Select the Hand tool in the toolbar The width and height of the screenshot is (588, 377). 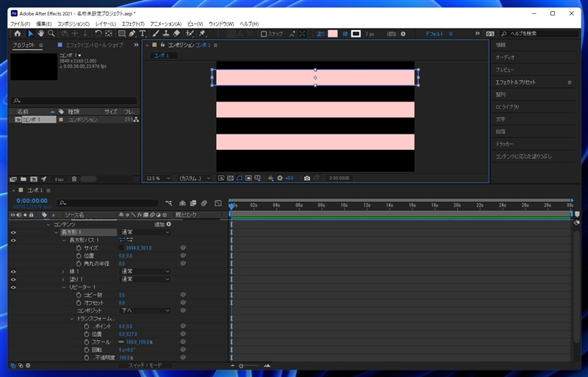pos(40,34)
